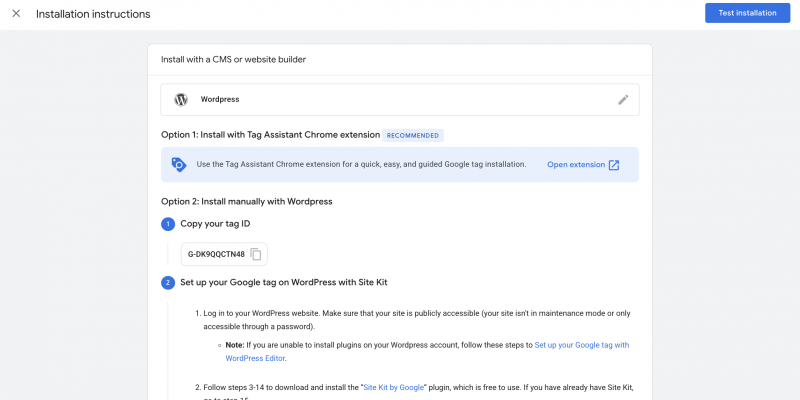Click the Tag Assistant extension icon
The height and width of the screenshot is (400, 800).
click(x=179, y=165)
